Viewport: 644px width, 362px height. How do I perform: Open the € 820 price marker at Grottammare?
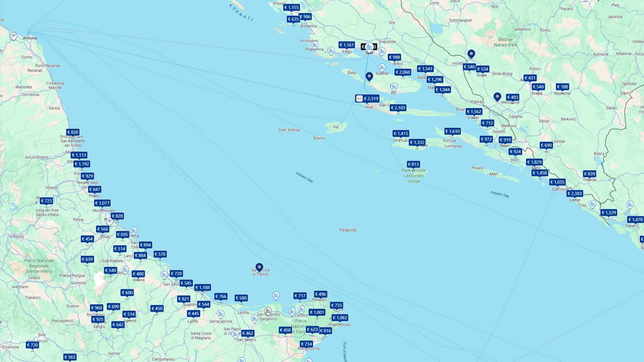coord(73,132)
